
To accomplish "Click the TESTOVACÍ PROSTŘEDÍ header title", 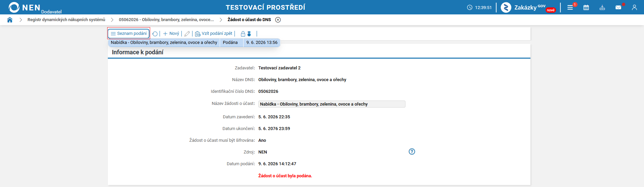I will pos(265,7).
